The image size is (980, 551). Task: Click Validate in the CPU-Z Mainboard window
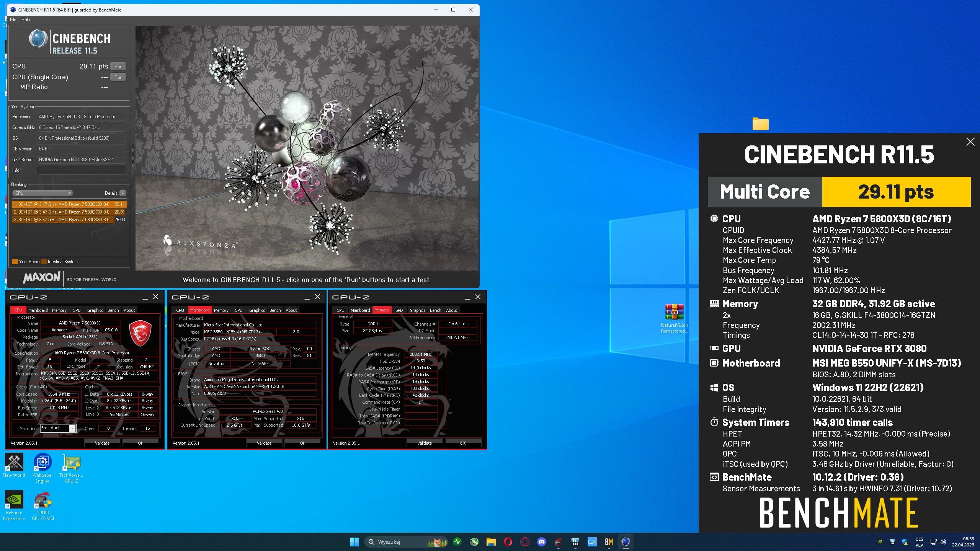tap(264, 443)
